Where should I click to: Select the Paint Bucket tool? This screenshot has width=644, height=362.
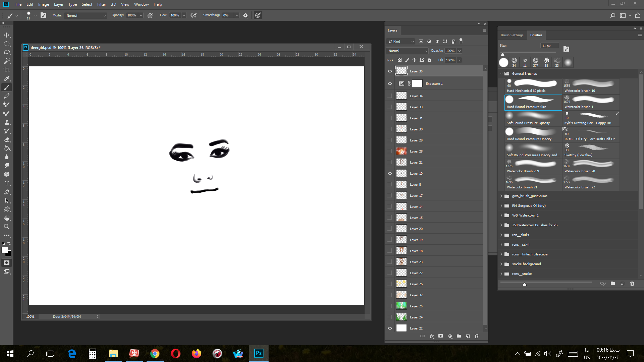7,148
